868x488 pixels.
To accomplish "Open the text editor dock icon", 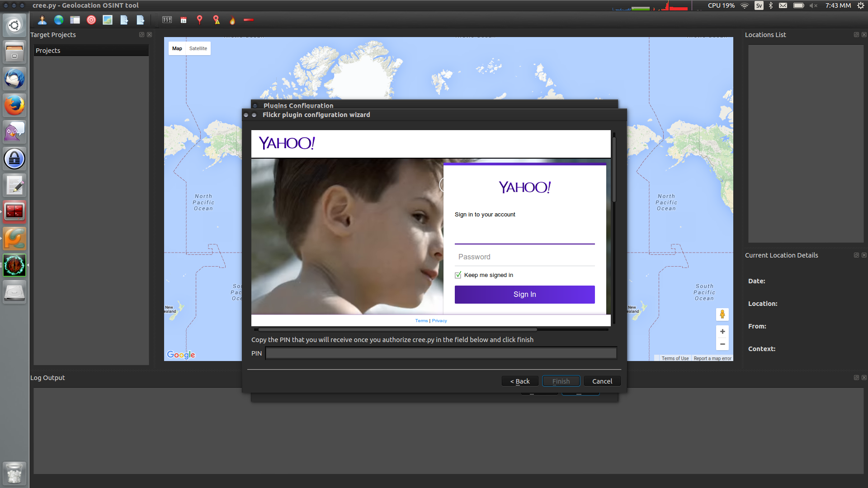I will [x=14, y=185].
